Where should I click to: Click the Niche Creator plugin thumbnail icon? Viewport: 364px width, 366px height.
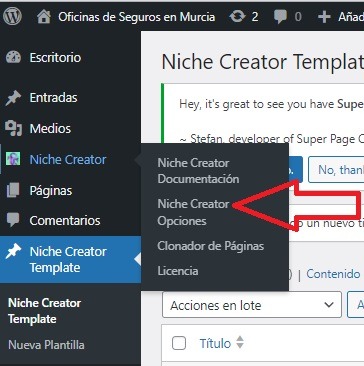[x=13, y=159]
